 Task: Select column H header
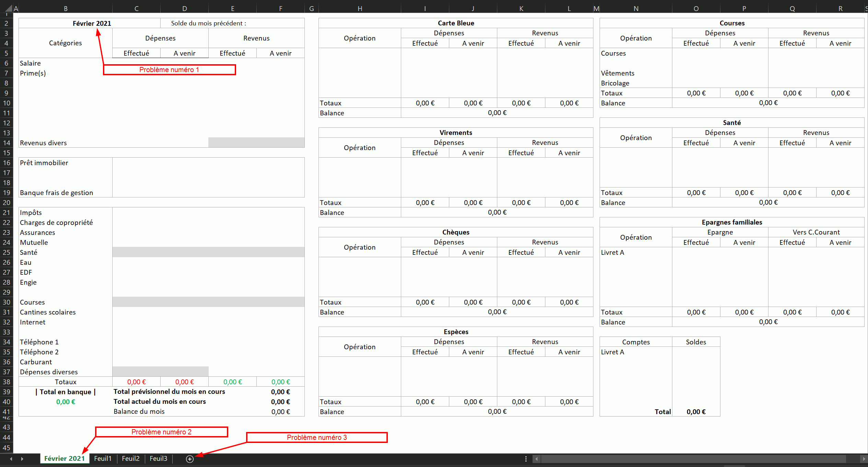(x=360, y=9)
